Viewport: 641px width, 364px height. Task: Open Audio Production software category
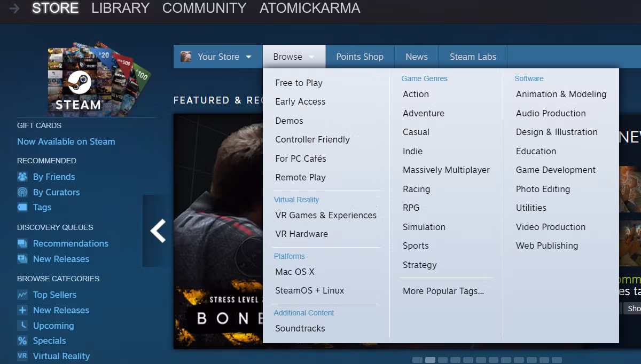(x=551, y=113)
